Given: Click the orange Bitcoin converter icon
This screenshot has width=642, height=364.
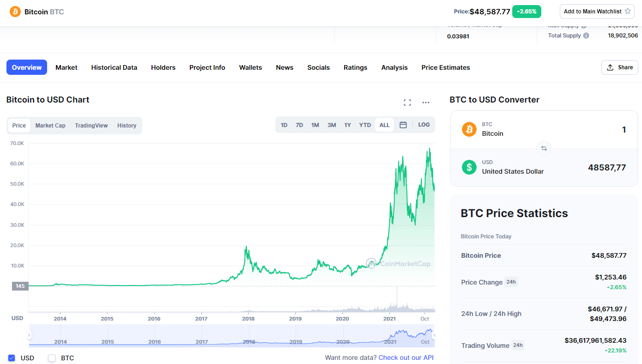Looking at the screenshot, I should point(469,129).
